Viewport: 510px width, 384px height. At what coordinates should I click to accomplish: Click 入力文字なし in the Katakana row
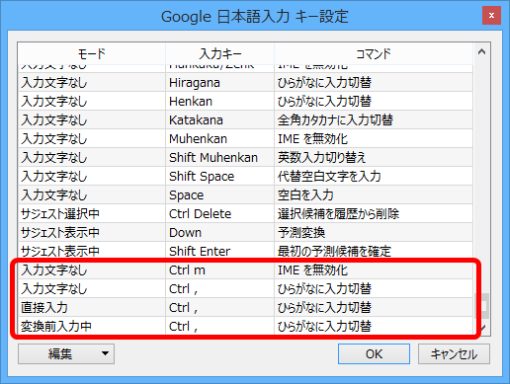click(x=92, y=120)
